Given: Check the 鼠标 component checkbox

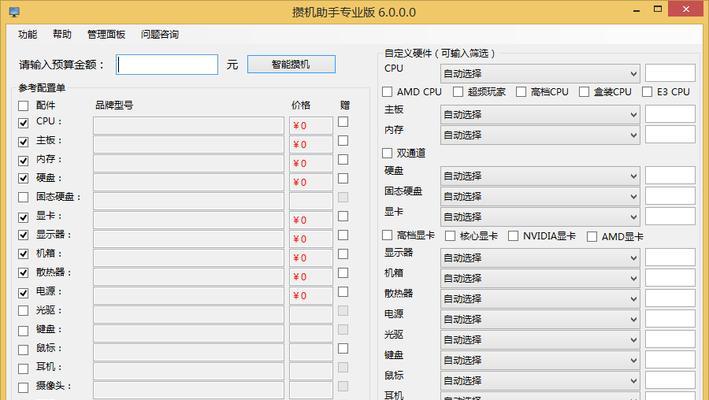Looking at the screenshot, I should (x=23, y=350).
